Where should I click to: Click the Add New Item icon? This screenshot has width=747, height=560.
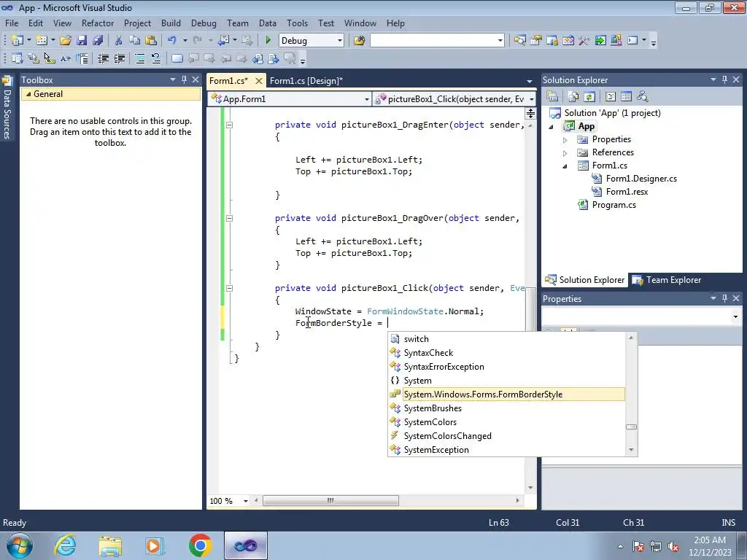point(42,41)
